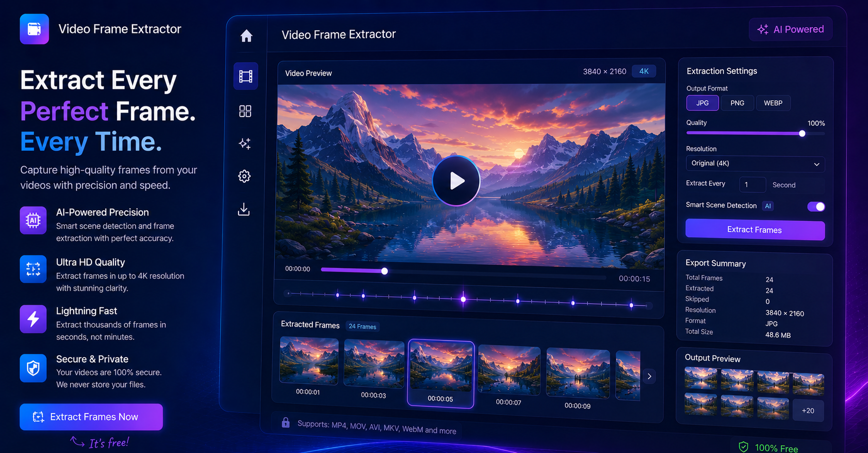Select PNG output format

coord(737,103)
